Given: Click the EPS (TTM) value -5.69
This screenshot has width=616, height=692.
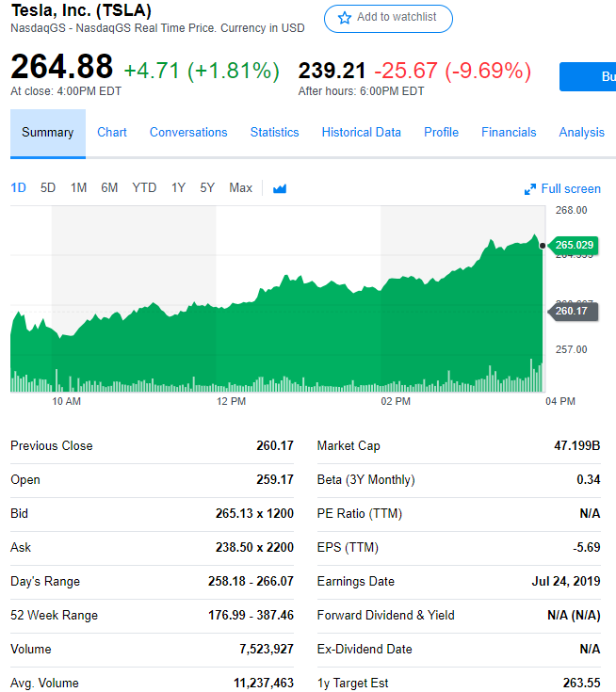Looking at the screenshot, I should (587, 548).
